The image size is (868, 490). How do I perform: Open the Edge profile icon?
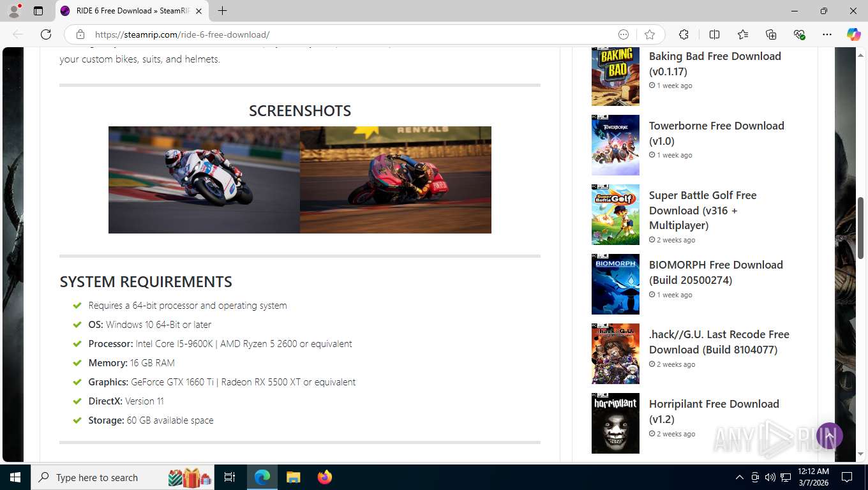click(14, 11)
